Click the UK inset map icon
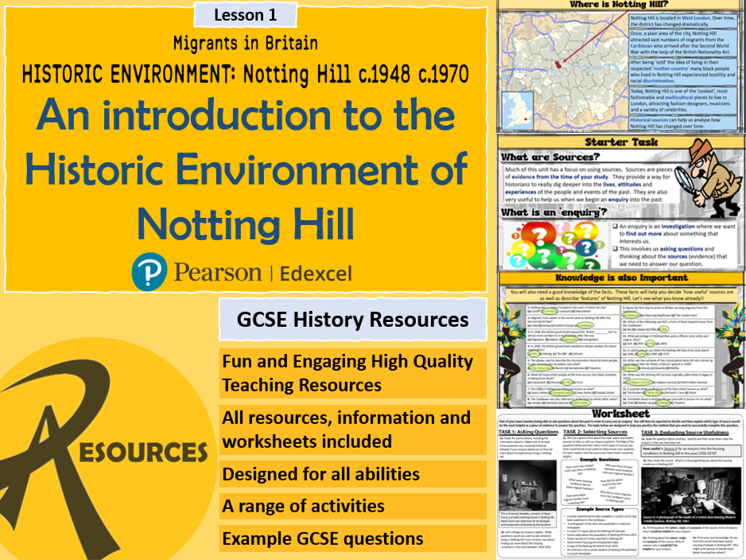The height and width of the screenshot is (560, 746). coord(517,108)
